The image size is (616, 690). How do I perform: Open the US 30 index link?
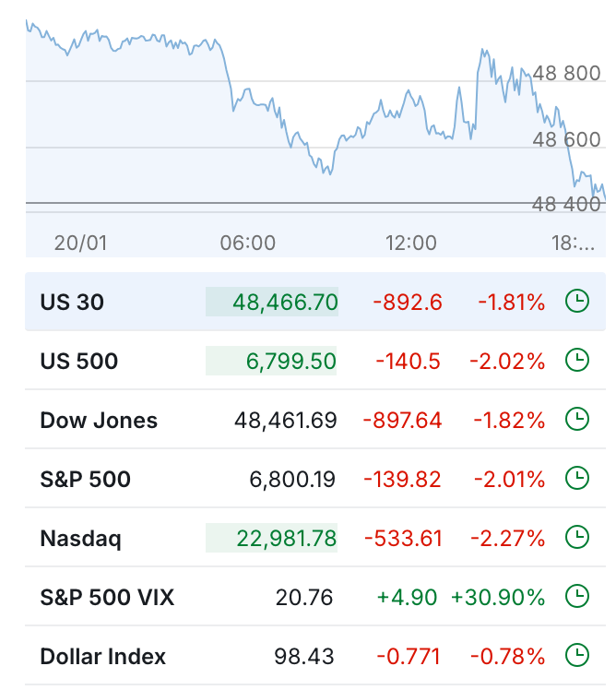point(72,302)
